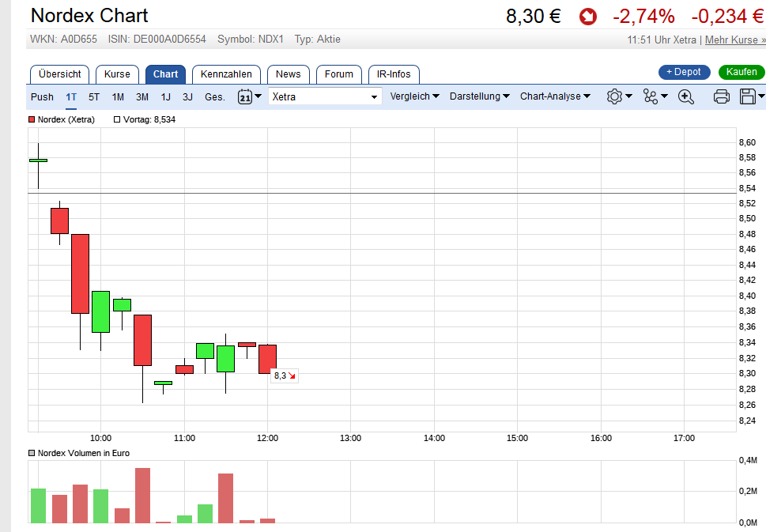This screenshot has height=532, width=766.
Task: Click the gray Nordex Volumen legend swatch
Action: coord(32,454)
